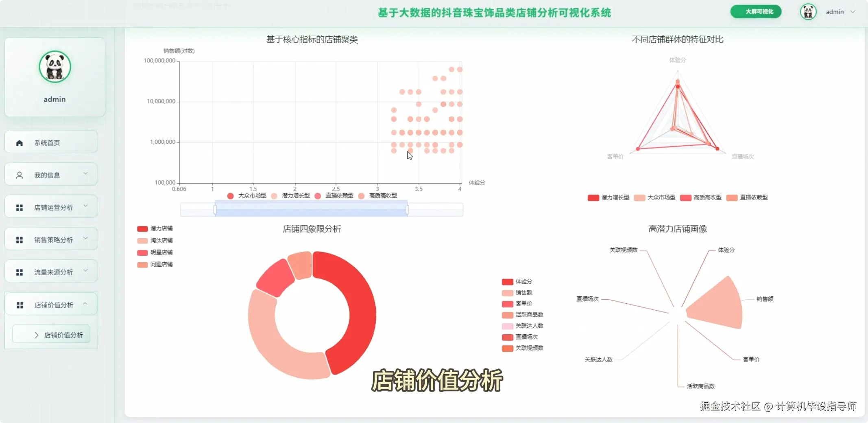
Task: Click the 店铺价值分析 grid icon
Action: pos(20,305)
